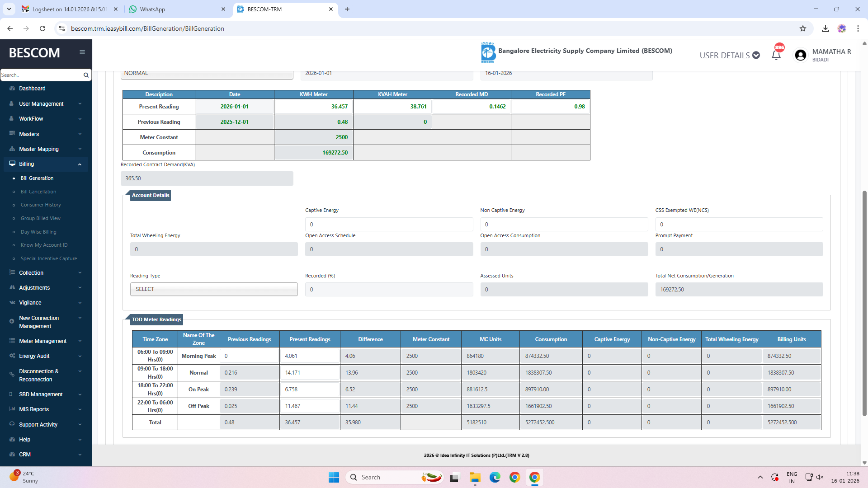Click the hamburger sidebar toggle icon
This screenshot has width=868, height=488.
coord(82,52)
